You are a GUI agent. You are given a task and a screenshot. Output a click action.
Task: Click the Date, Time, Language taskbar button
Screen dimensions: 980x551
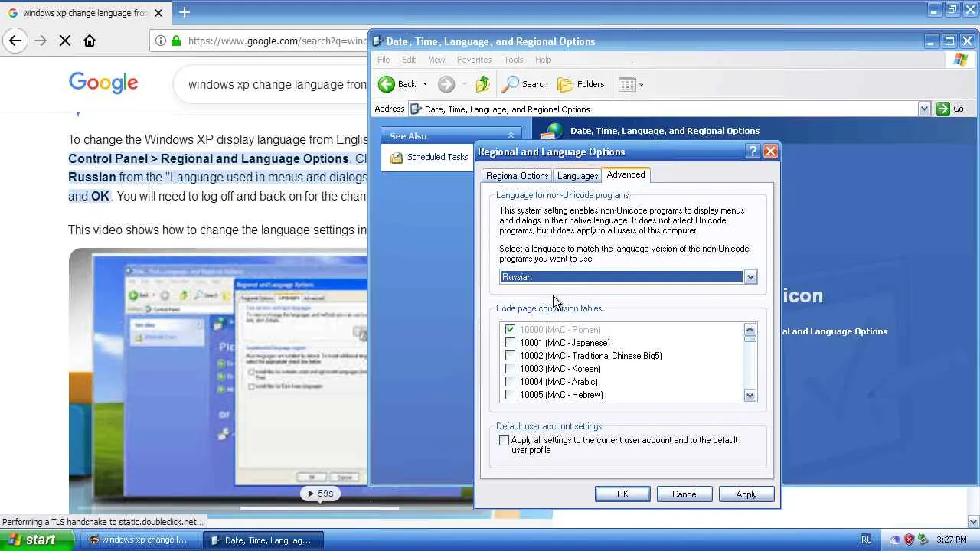point(263,540)
